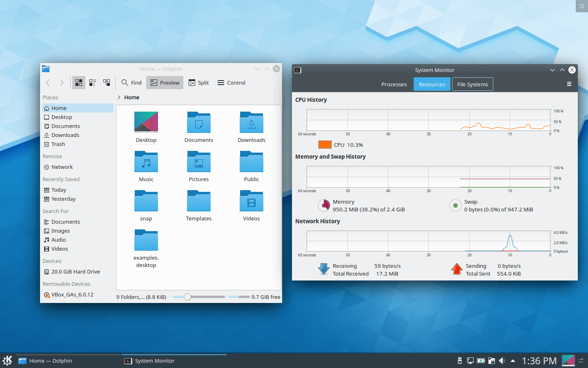Click the volume icon in system tray
This screenshot has width=588, height=368.
(x=502, y=361)
